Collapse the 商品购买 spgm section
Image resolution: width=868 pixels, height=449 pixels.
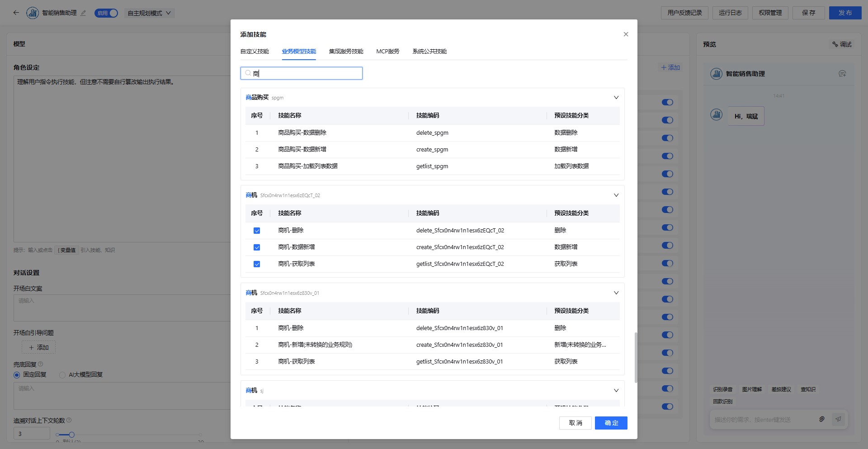pos(616,98)
